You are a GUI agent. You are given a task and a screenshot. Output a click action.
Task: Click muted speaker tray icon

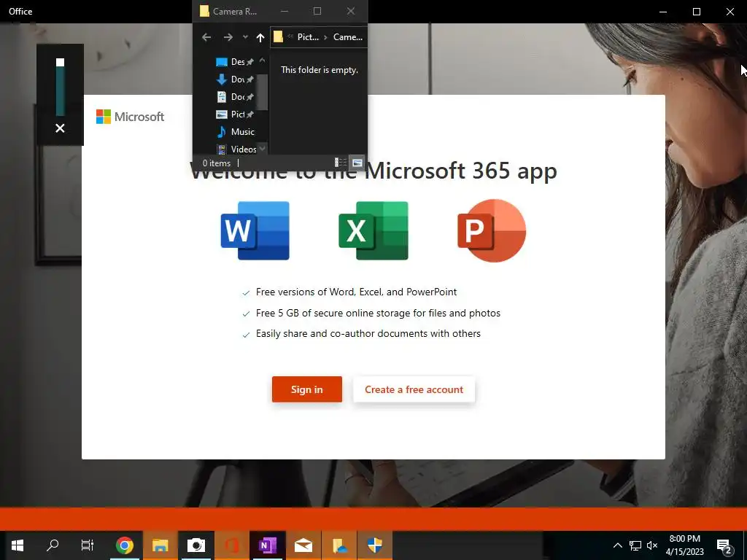click(652, 545)
